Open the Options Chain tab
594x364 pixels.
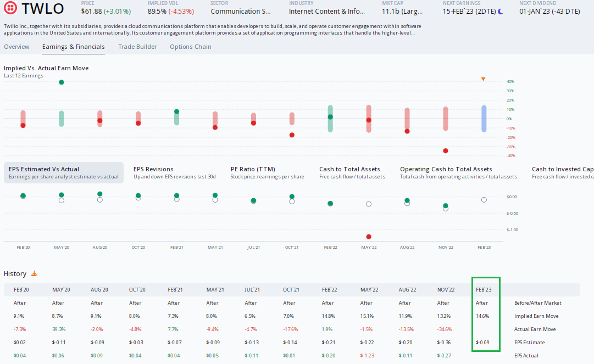[x=191, y=47]
